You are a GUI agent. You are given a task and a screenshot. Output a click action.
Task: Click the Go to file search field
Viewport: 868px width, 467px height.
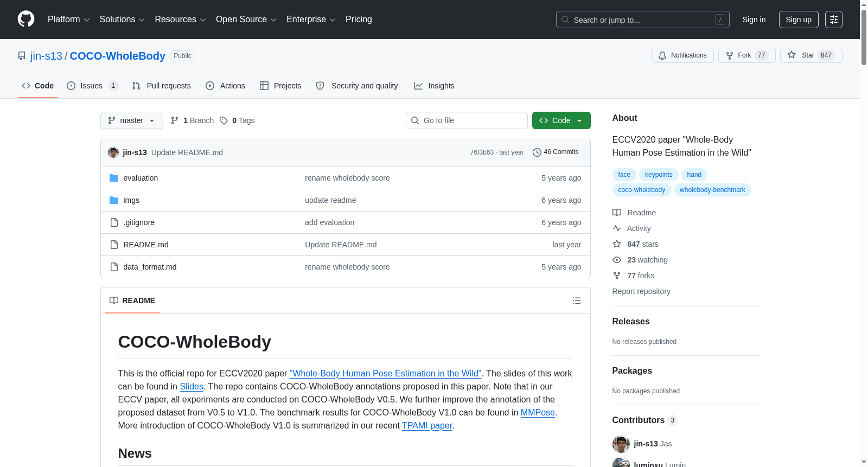[467, 120]
